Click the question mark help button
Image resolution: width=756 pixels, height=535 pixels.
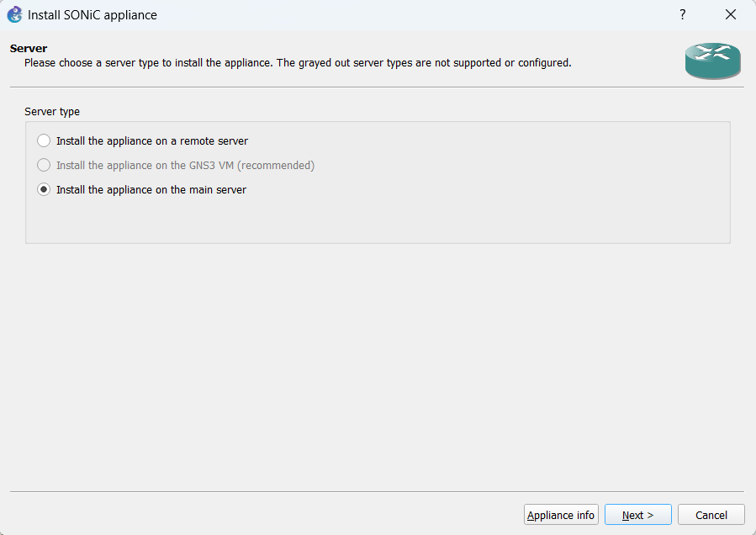click(682, 14)
